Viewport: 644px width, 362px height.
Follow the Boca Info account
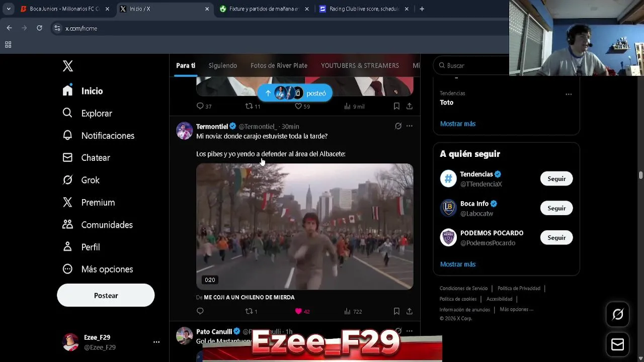point(556,208)
